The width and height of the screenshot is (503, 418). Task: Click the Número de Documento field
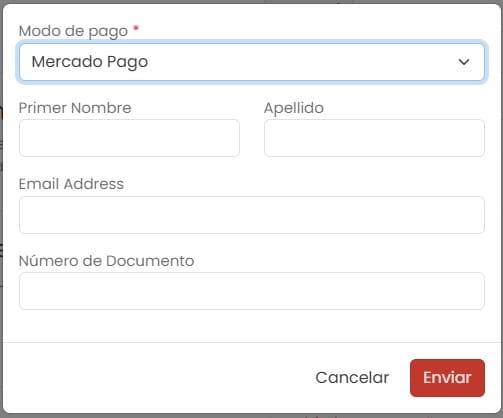click(252, 291)
